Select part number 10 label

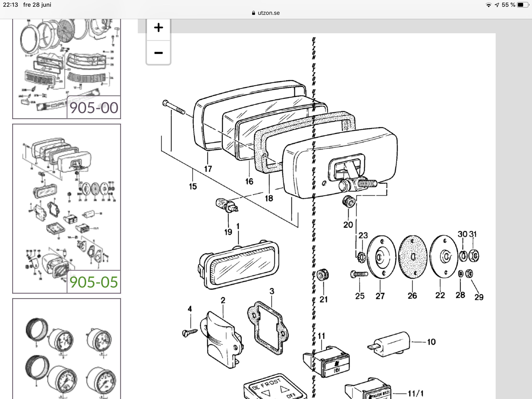[x=431, y=342]
